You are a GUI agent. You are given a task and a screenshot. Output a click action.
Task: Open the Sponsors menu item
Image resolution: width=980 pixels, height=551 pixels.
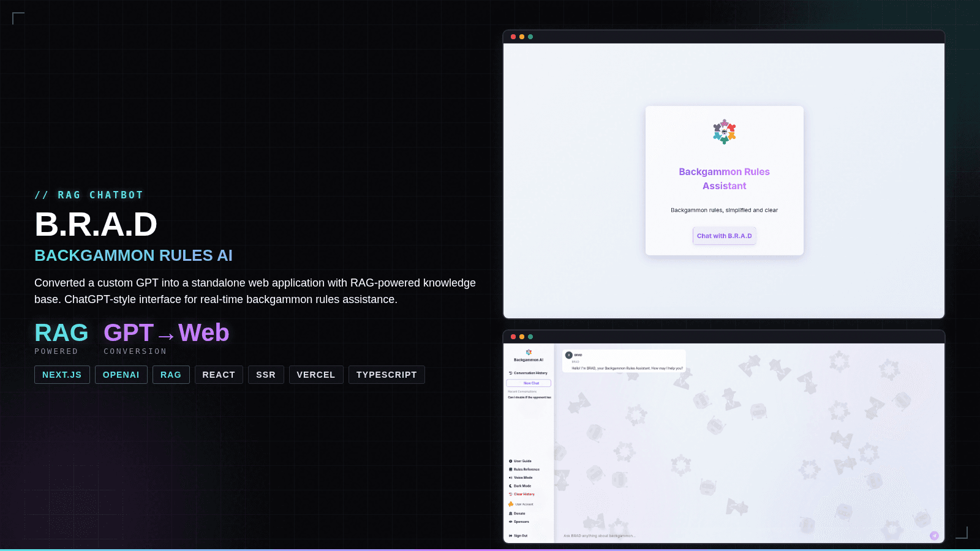point(521,522)
